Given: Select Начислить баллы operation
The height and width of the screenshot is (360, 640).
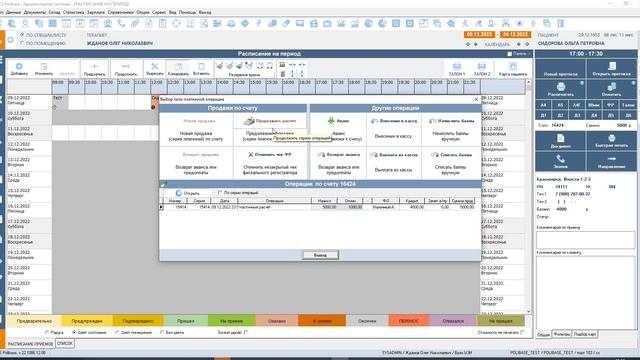Looking at the screenshot, I should 451,121.
